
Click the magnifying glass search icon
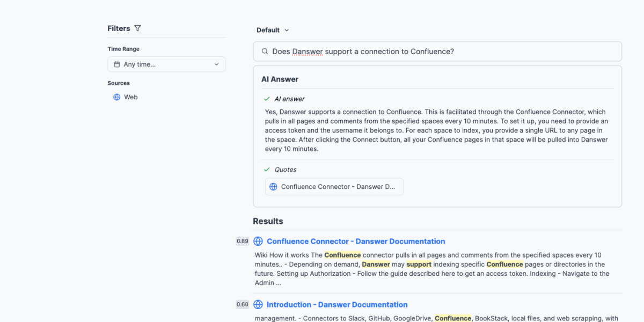coord(265,52)
